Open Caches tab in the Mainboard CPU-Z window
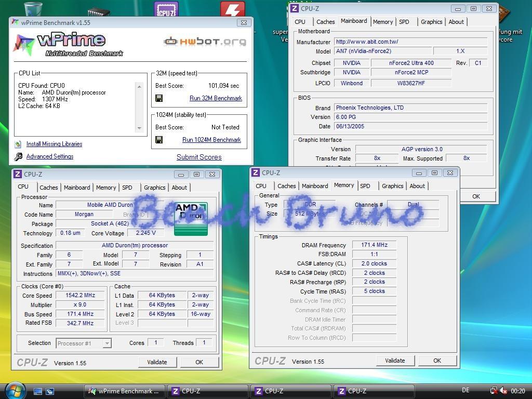The image size is (532, 399). tap(325, 22)
